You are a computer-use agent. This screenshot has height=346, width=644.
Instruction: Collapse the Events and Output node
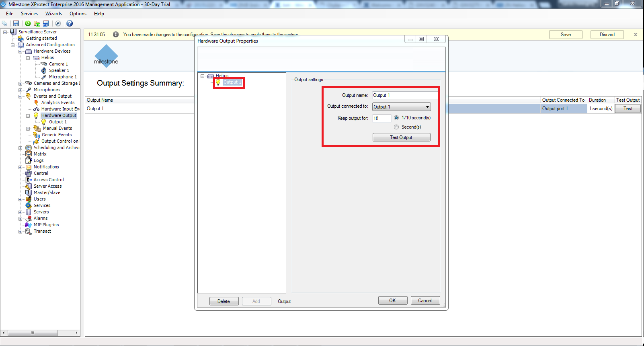(21, 96)
